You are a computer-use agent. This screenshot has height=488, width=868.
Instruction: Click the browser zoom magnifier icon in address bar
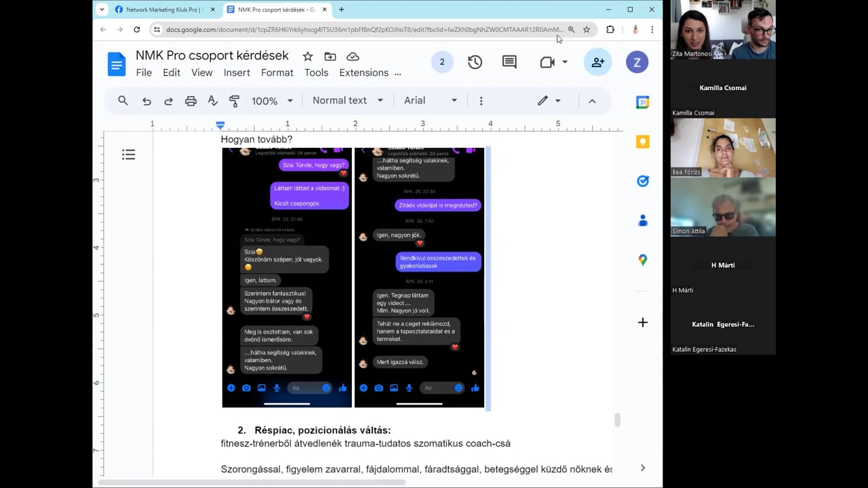click(571, 30)
